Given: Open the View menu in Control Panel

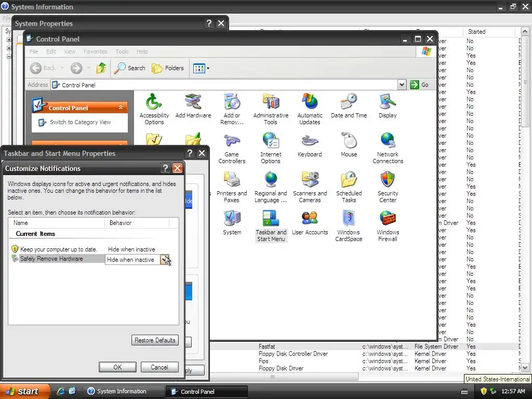Looking at the screenshot, I should pos(70,51).
